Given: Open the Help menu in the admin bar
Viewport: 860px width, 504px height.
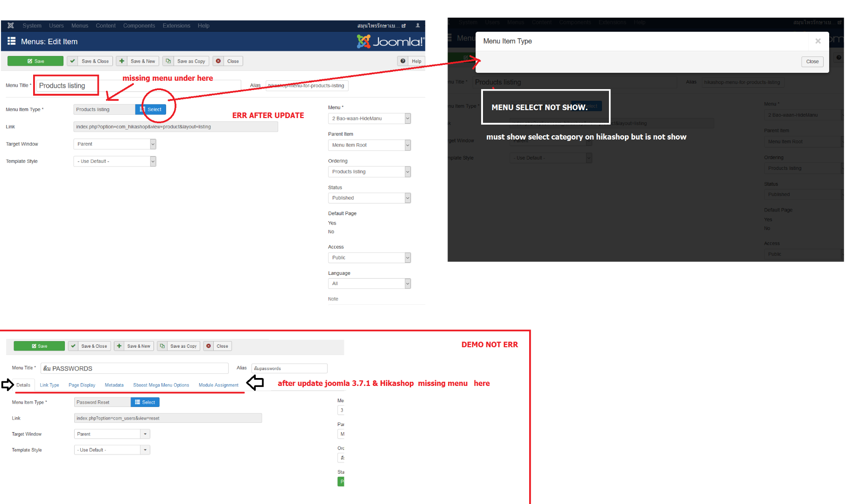Looking at the screenshot, I should [203, 26].
